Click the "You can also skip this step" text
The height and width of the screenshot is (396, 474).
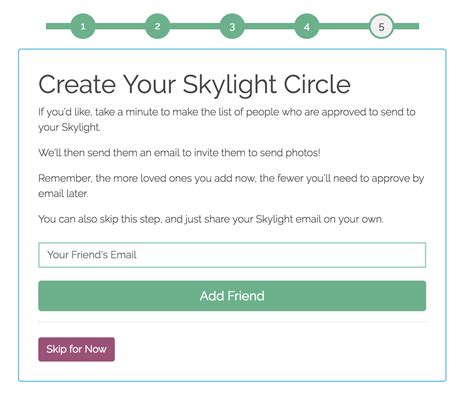click(211, 219)
